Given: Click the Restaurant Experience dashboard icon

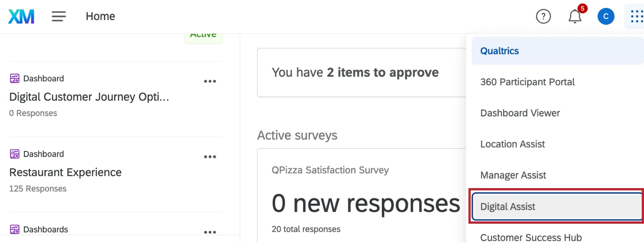Looking at the screenshot, I should [x=14, y=154].
